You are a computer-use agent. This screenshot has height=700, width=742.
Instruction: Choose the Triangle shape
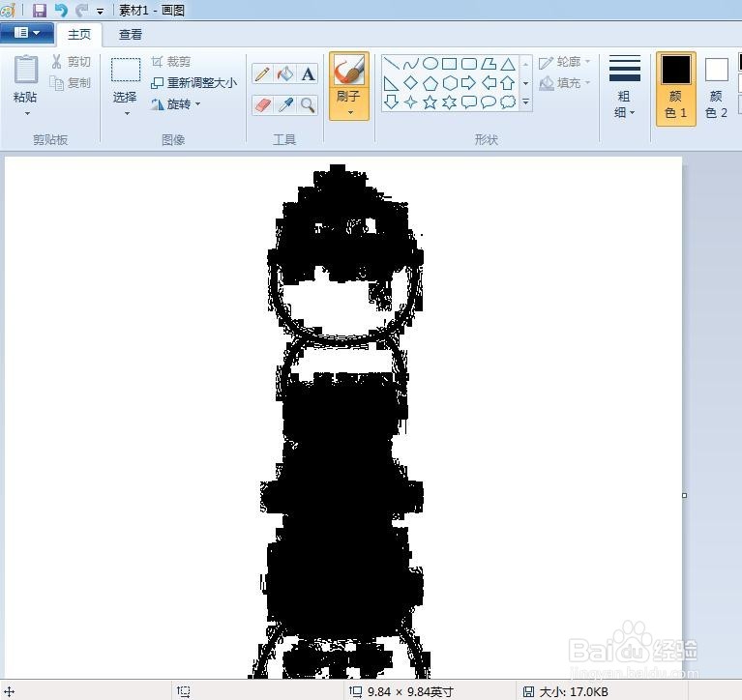508,64
